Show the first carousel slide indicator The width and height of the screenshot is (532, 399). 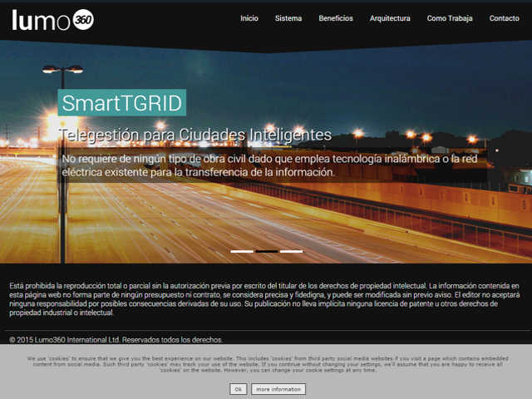[242, 251]
